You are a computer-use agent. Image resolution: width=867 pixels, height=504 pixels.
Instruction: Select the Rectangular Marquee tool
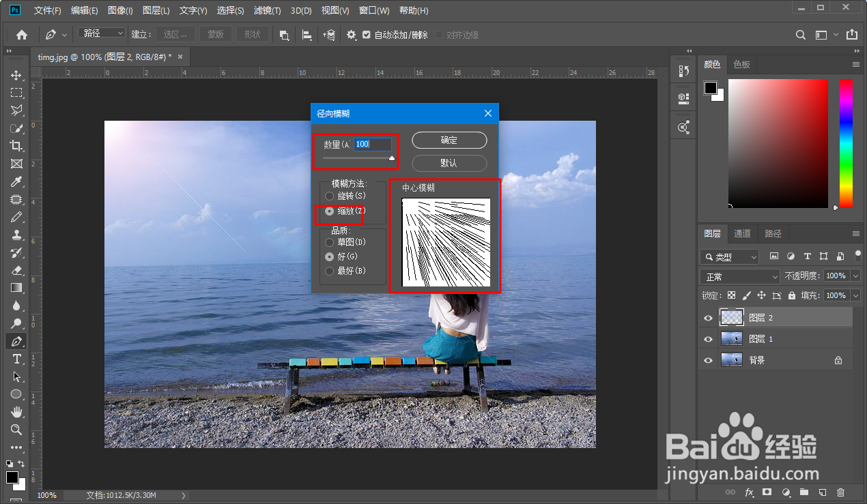point(16,93)
